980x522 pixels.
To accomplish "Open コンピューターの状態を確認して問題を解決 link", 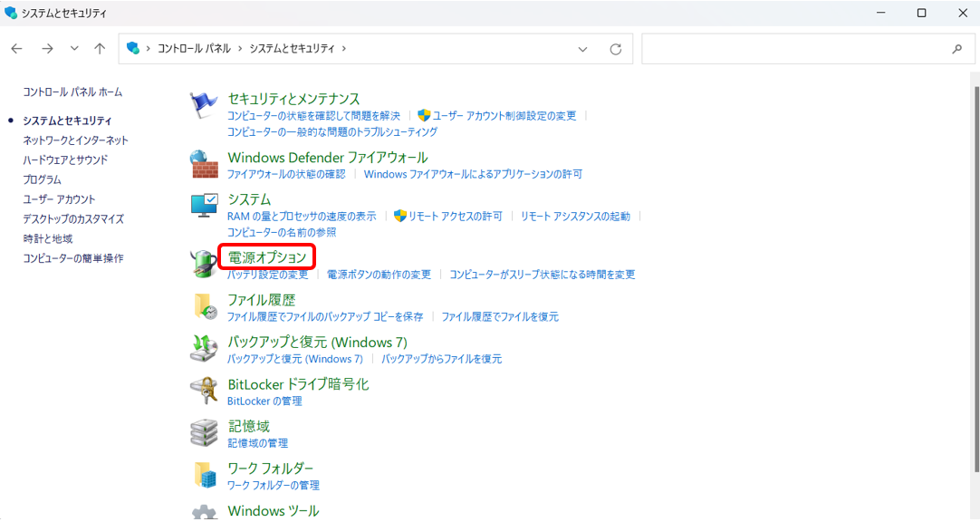I will (313, 116).
